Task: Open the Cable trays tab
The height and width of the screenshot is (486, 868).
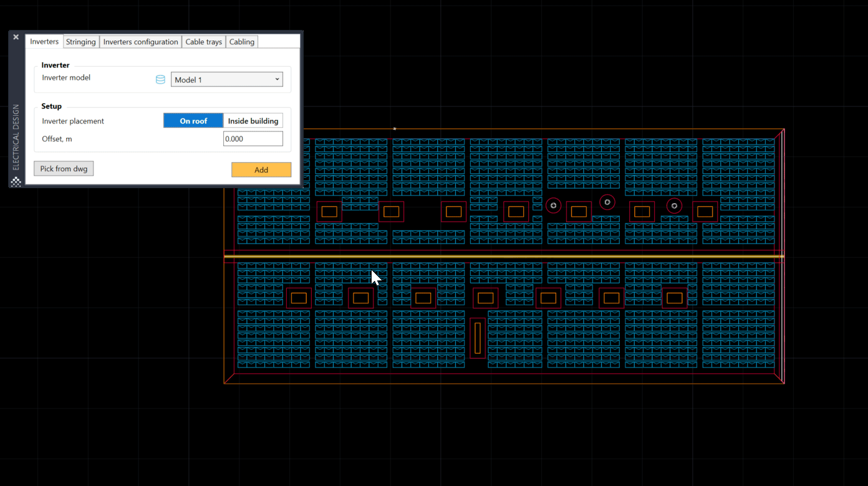Action: (203, 41)
